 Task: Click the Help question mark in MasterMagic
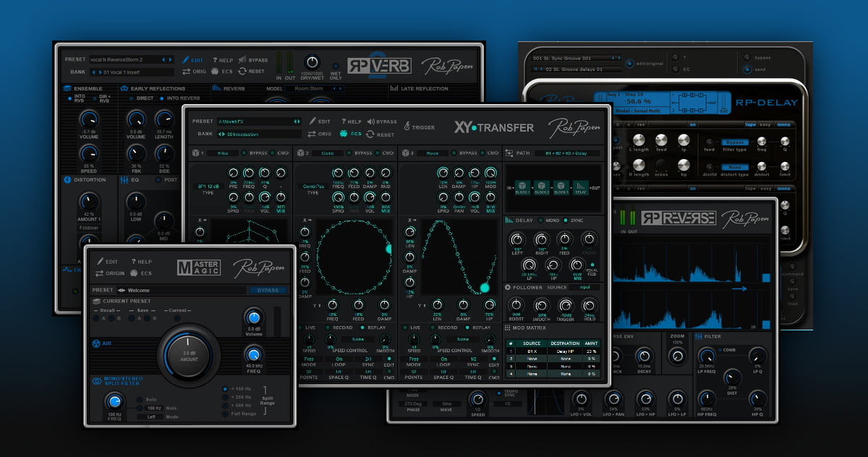134,262
